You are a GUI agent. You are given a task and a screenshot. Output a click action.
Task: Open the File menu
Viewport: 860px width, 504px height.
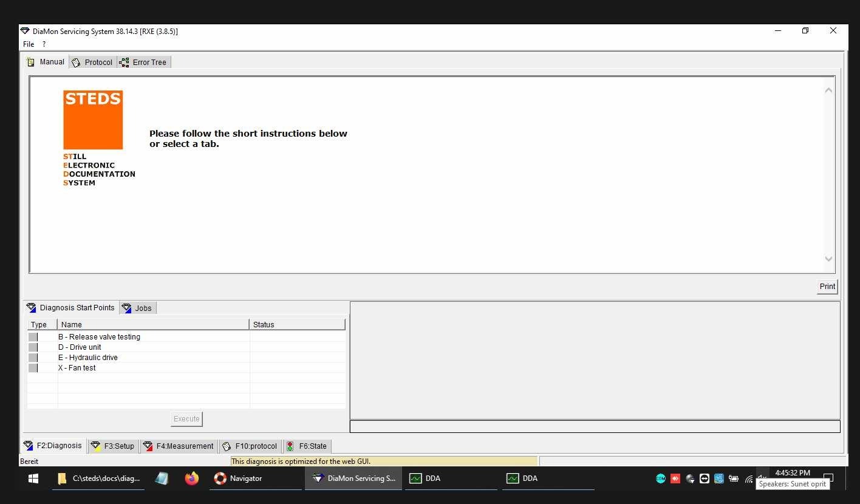click(29, 44)
